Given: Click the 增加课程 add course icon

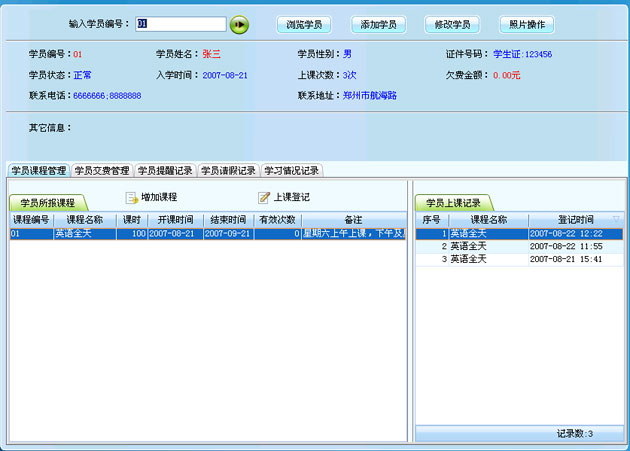Looking at the screenshot, I should (x=132, y=198).
